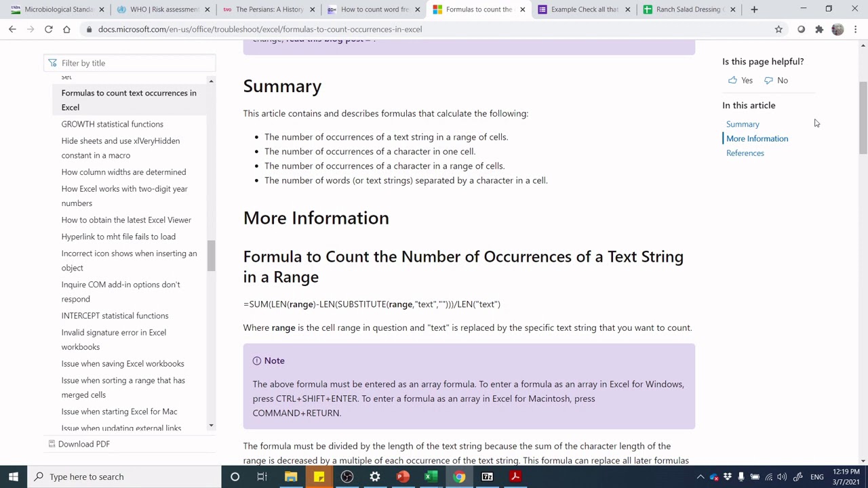The height and width of the screenshot is (488, 868).
Task: Click the browser address bar URL
Action: [260, 29]
